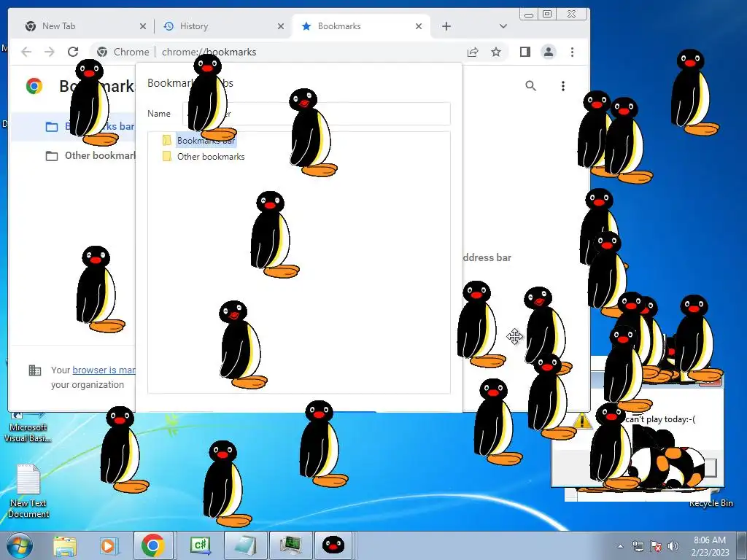Reload the page

point(73,52)
